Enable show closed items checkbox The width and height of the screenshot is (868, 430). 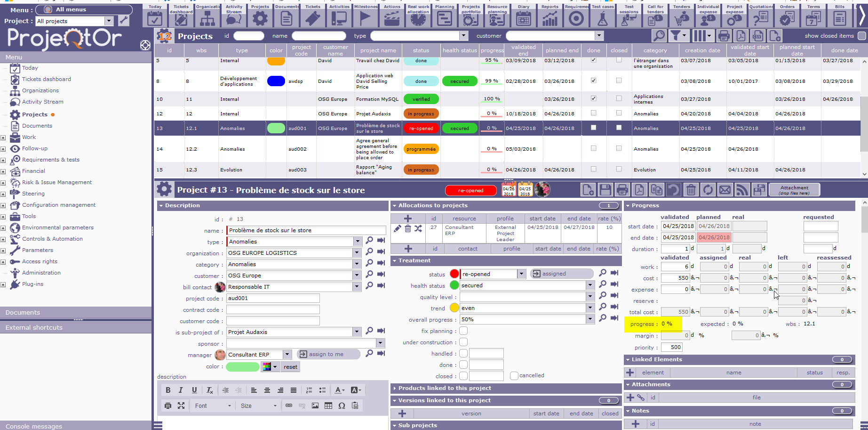click(862, 36)
